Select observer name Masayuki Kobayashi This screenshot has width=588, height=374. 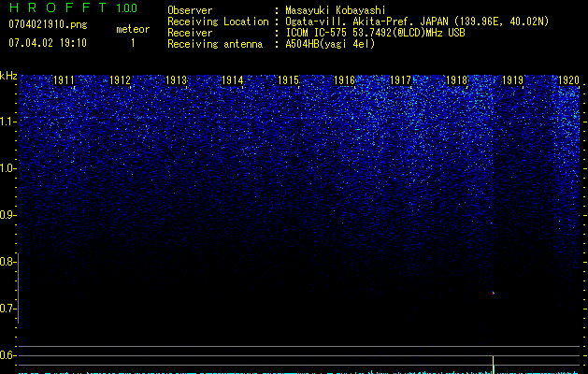pos(336,10)
